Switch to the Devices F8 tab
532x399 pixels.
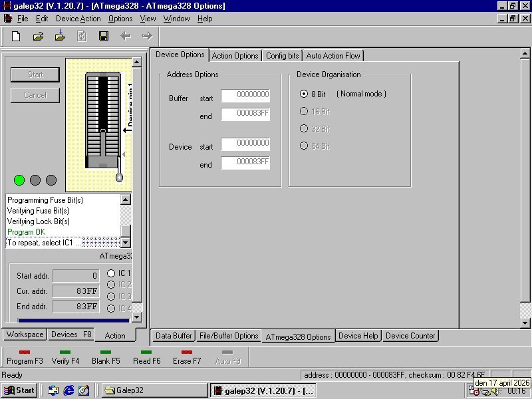(72, 334)
